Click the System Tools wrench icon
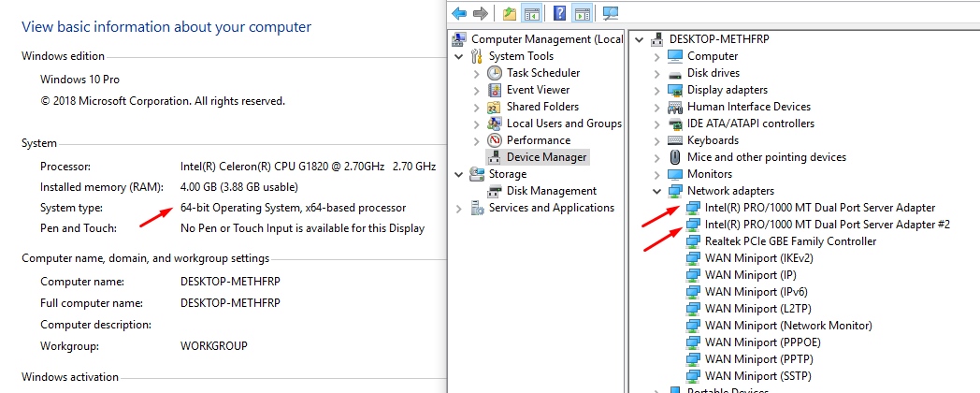Viewport: 980px width, 393px height. point(477,56)
